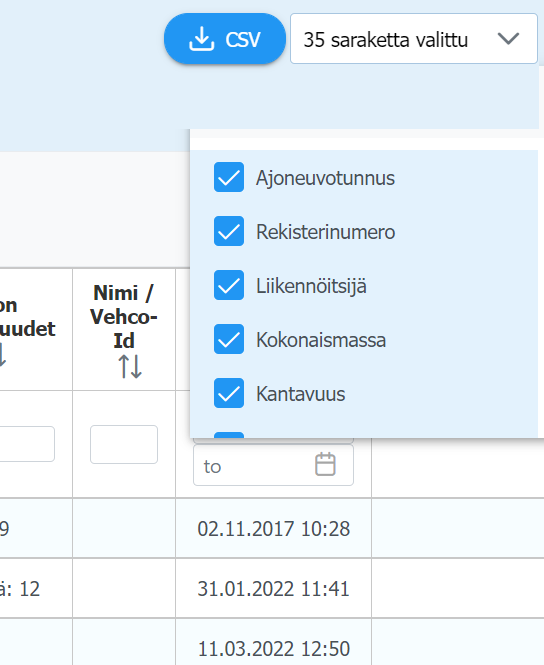
Task: Toggle the Kokonaismassa checkbox
Action: pyautogui.click(x=229, y=339)
